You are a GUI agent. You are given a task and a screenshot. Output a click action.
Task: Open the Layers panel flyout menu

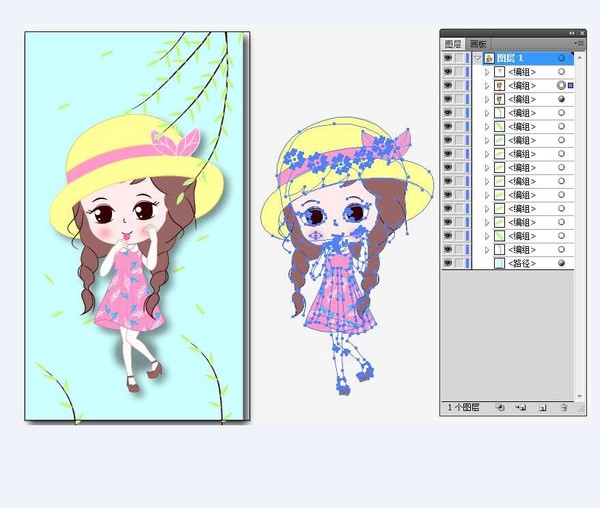coord(580,44)
